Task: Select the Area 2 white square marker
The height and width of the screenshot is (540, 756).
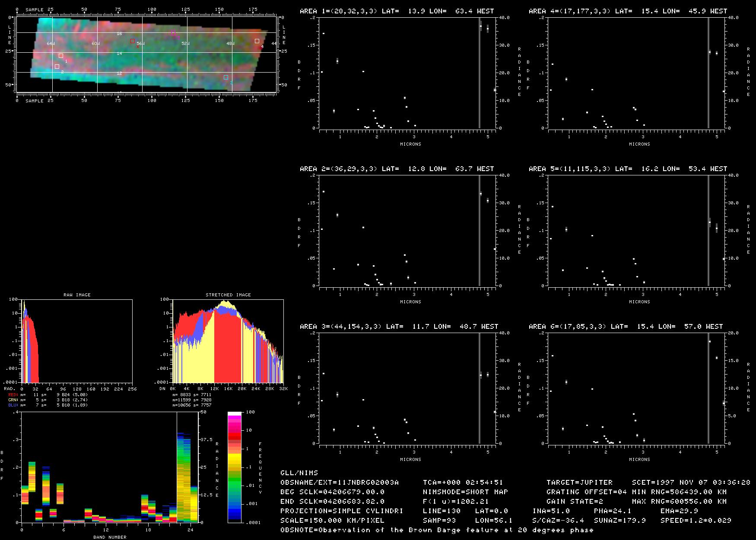Action: tap(57, 67)
